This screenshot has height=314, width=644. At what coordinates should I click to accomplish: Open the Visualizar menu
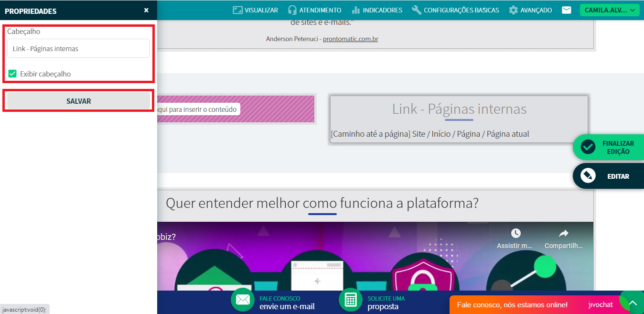pyautogui.click(x=255, y=10)
